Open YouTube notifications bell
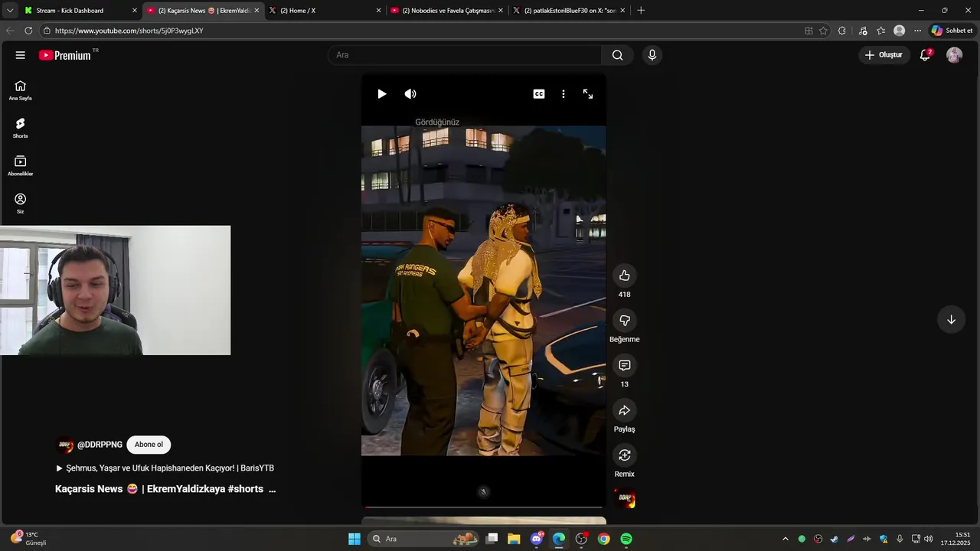 point(925,55)
